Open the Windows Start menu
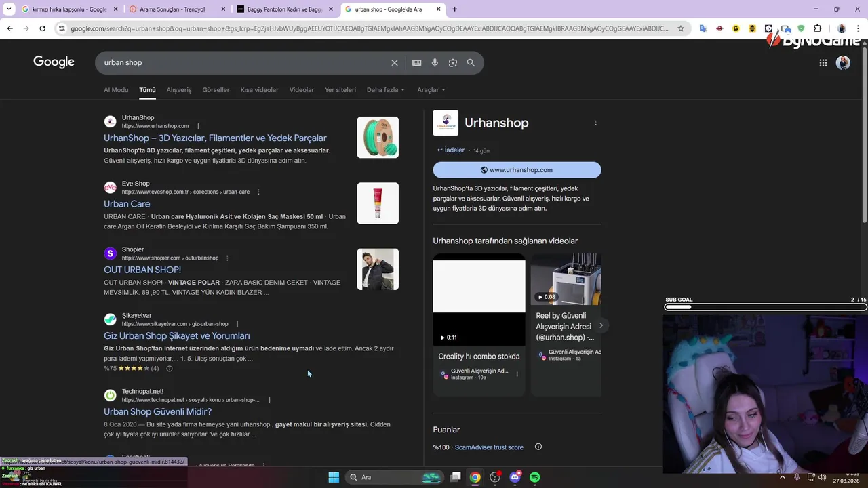 (x=334, y=477)
